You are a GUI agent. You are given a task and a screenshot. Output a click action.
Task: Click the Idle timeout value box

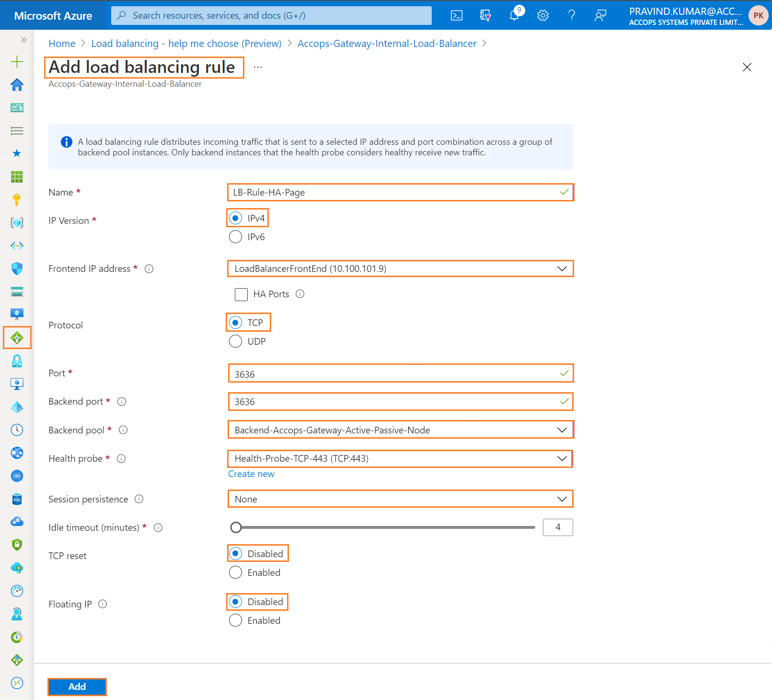(558, 527)
